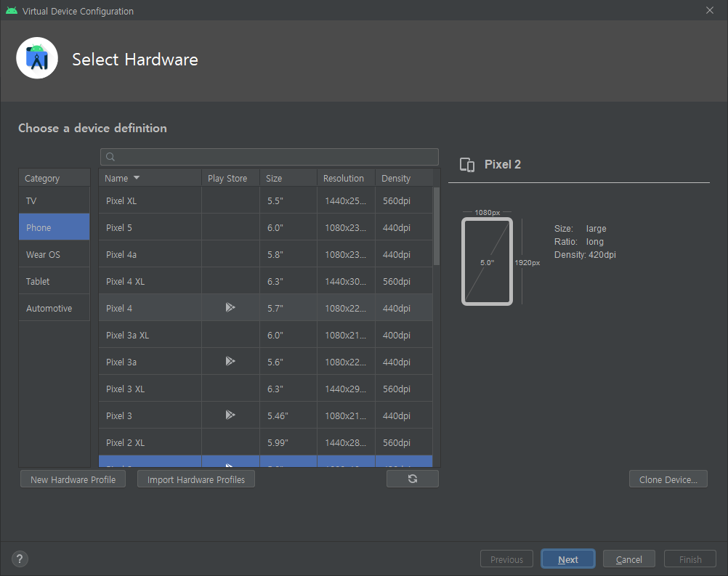Select the Pixel 5 device row
The height and width of the screenshot is (576, 728).
tap(266, 227)
